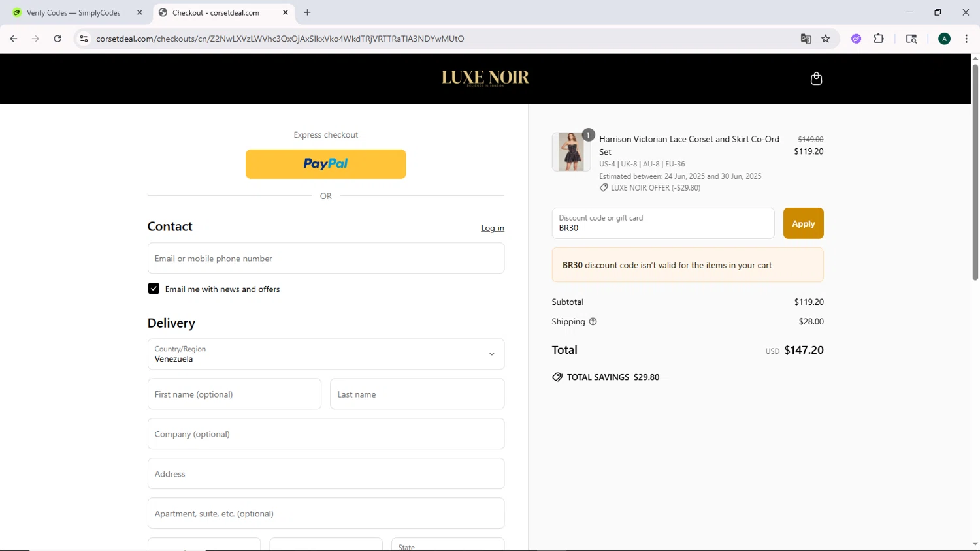View site information icon in address bar
This screenshot has width=980, height=551.
84,39
